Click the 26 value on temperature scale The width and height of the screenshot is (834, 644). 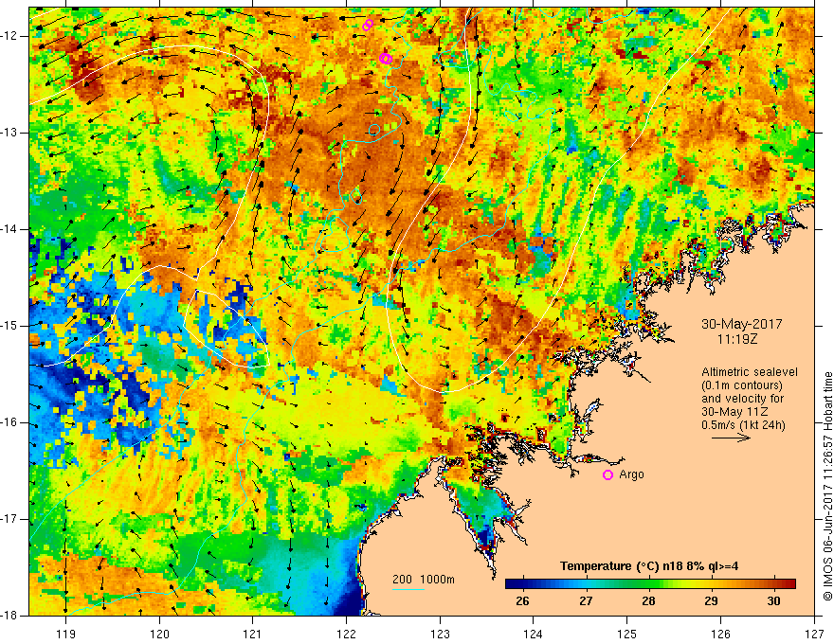tap(523, 601)
